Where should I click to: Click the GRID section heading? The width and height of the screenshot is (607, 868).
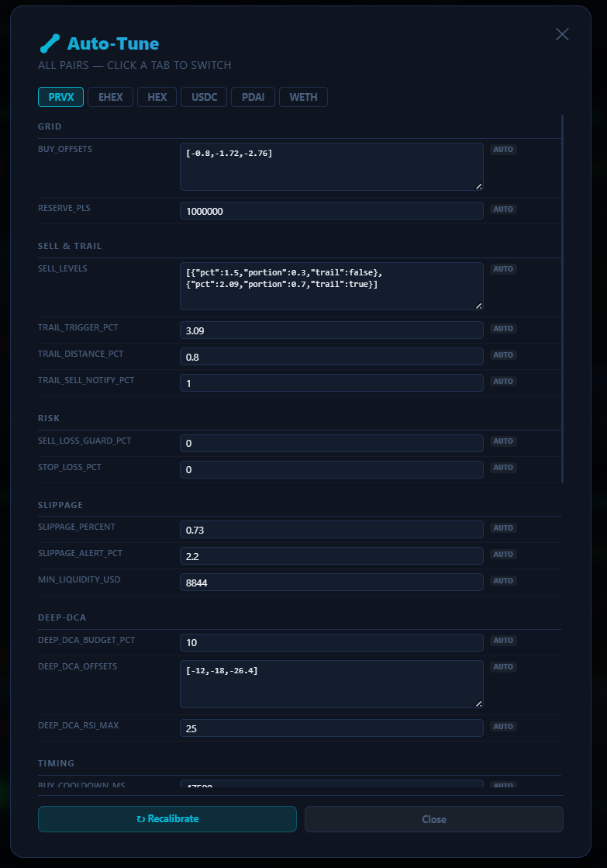coord(50,126)
